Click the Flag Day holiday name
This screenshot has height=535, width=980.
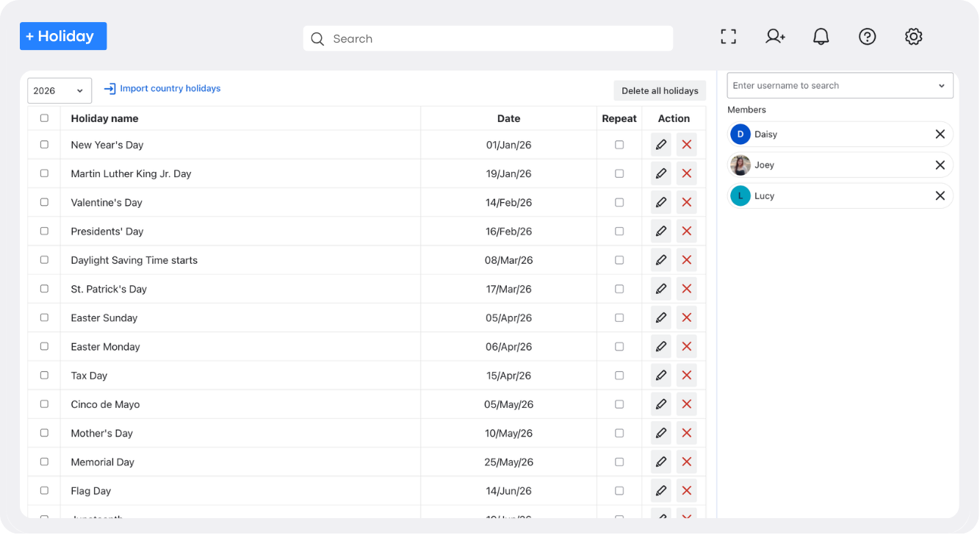pyautogui.click(x=90, y=491)
